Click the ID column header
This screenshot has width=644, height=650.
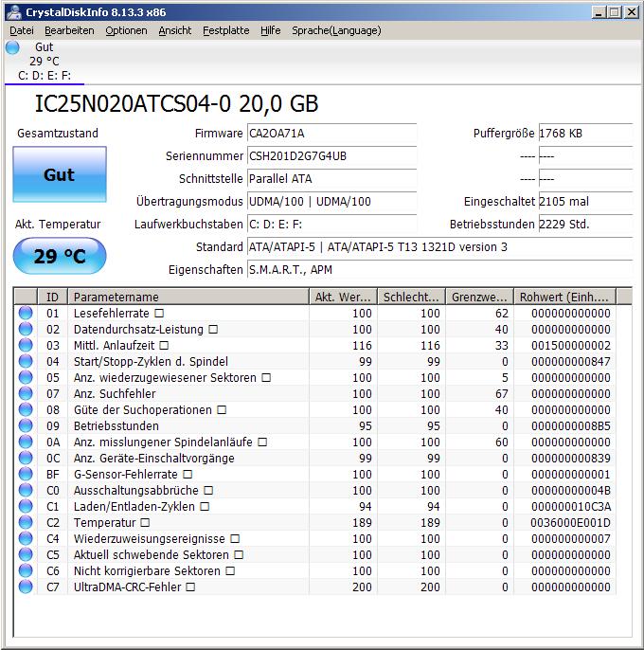(52, 297)
